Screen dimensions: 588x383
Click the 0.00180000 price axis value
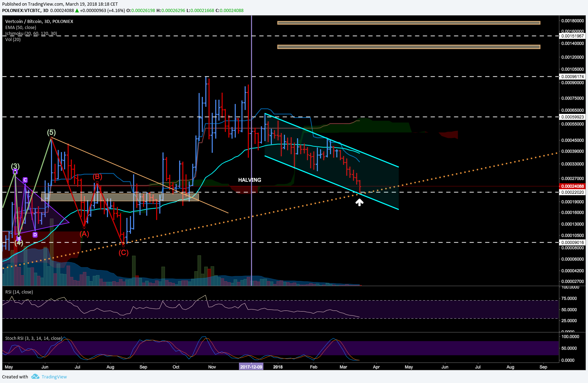coord(572,21)
